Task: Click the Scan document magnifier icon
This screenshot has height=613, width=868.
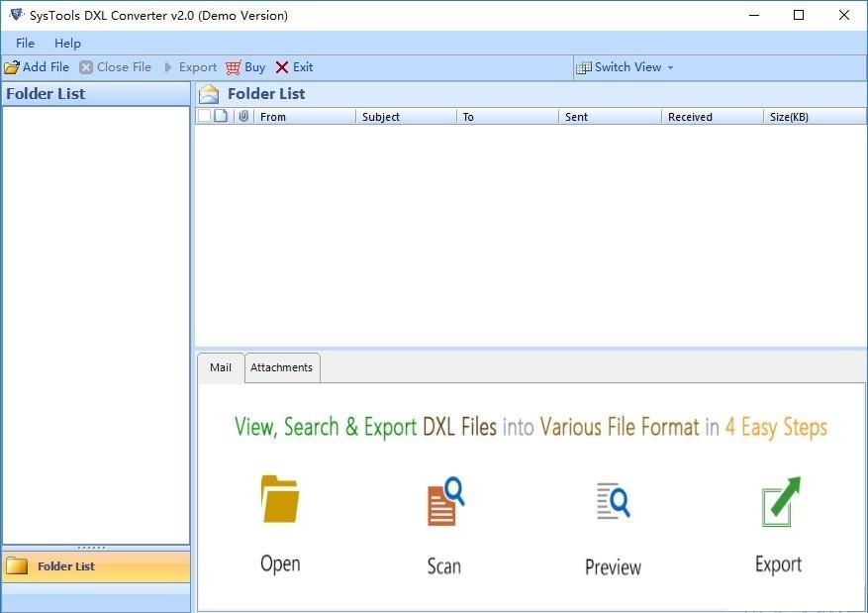Action: point(444,502)
